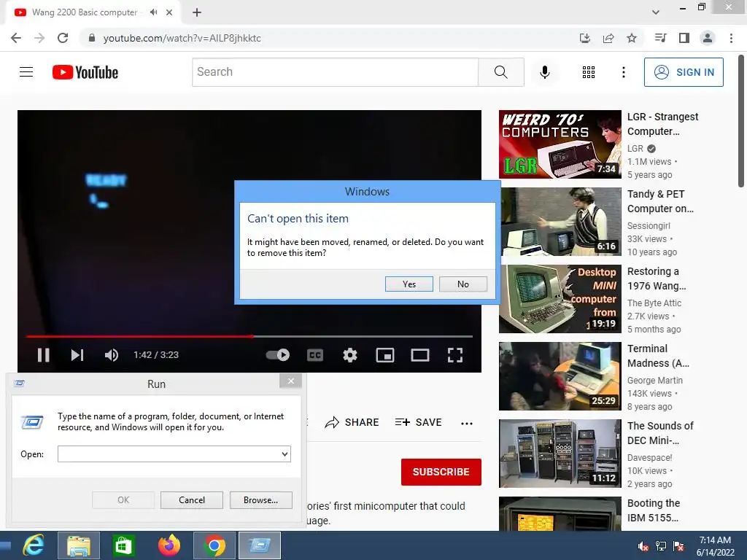Click the system tray volume icon
Image resolution: width=747 pixels, height=560 pixels.
[x=643, y=546]
